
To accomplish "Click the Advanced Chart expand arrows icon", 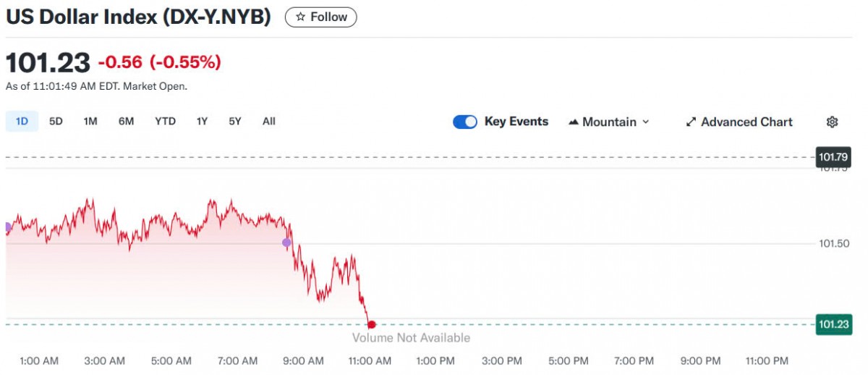I will [691, 122].
